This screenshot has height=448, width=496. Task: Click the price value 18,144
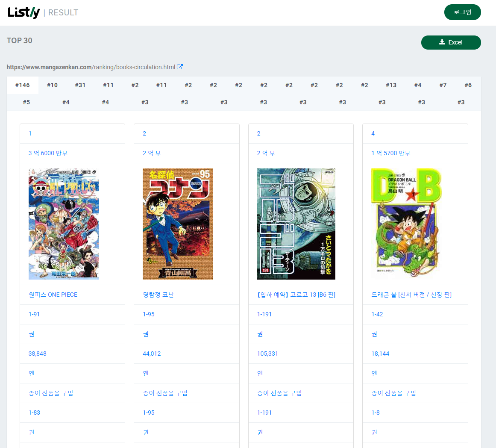point(380,354)
